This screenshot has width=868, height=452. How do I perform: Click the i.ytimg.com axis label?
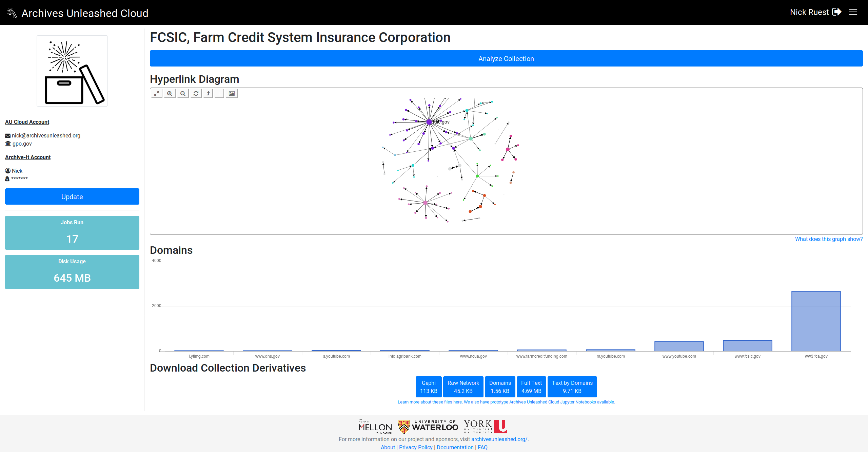click(199, 356)
